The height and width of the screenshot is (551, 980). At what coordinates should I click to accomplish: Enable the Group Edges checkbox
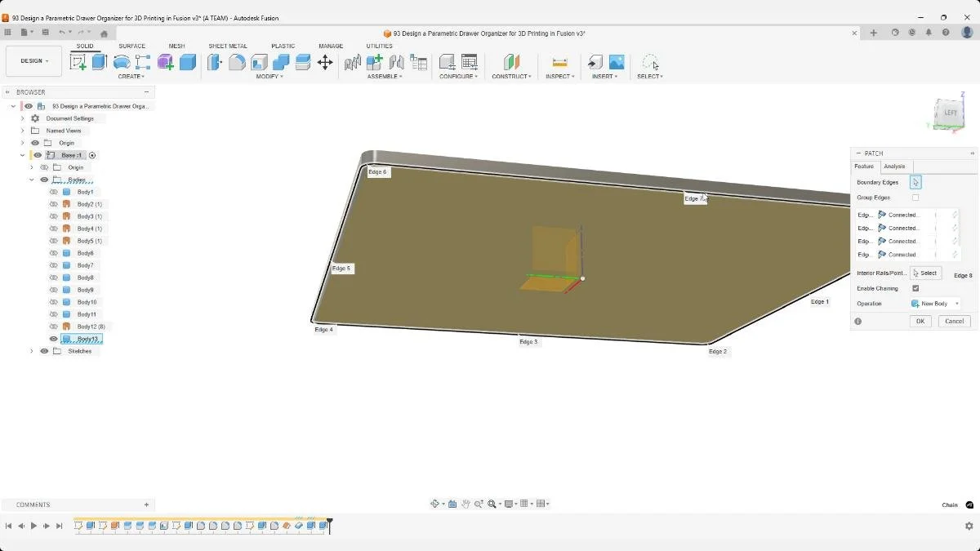pyautogui.click(x=915, y=197)
